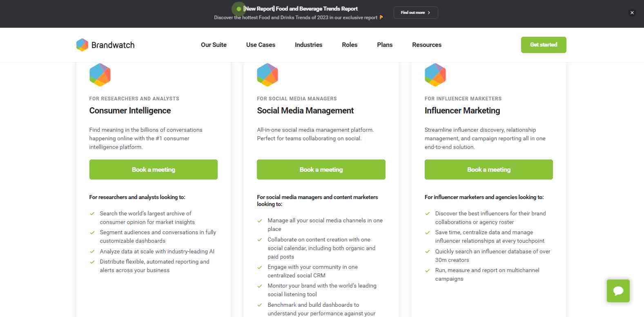
Task: Click checkmark beside 'Quickly search an influencer database'
Action: point(428,252)
